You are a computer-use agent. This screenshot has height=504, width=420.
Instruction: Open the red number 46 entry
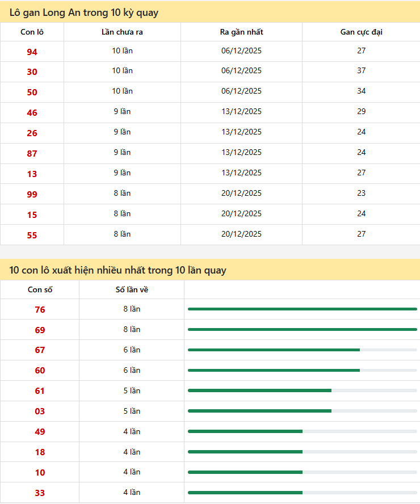point(32,113)
